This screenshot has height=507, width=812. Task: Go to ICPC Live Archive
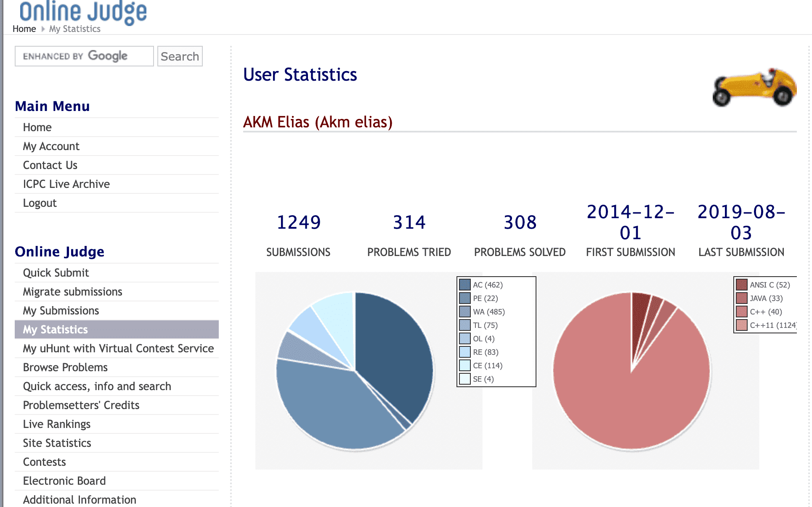coord(66,184)
